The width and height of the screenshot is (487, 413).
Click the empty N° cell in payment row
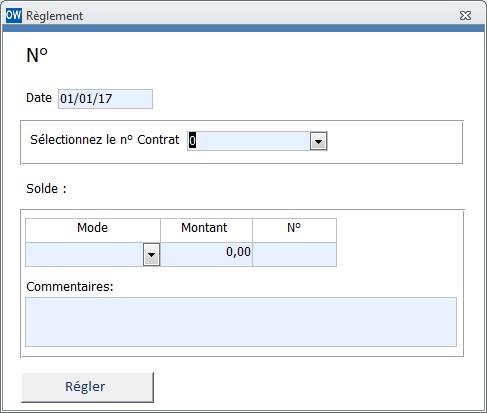pos(295,255)
